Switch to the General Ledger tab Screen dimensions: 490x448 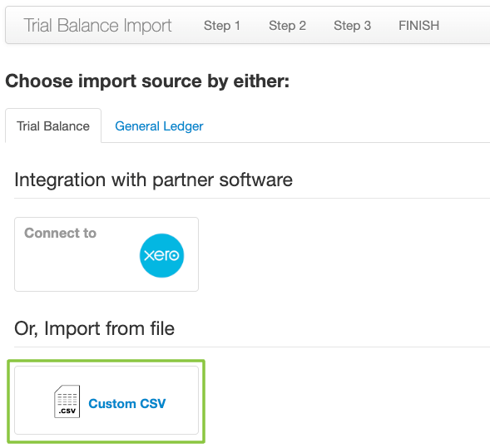click(159, 126)
